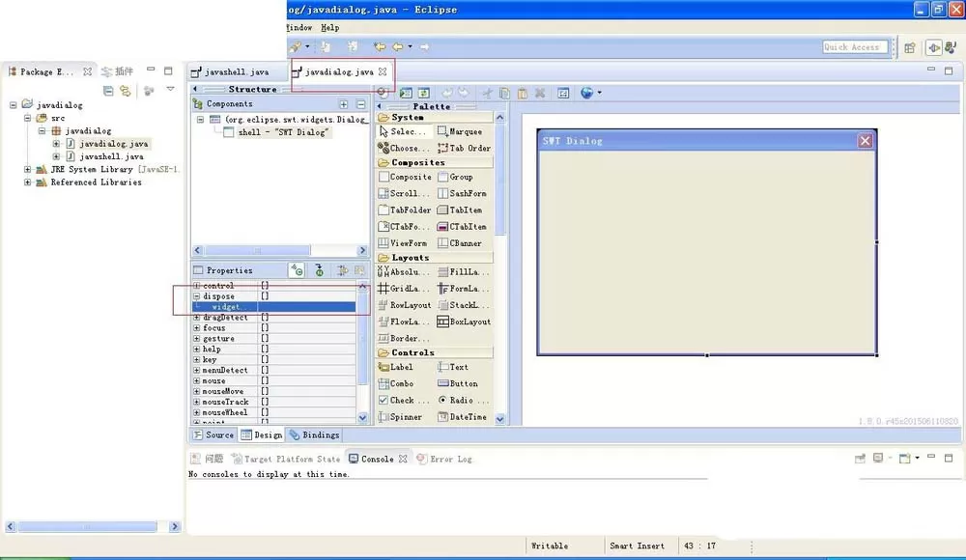
Task: Select the Spinner control tool
Action: pos(401,416)
